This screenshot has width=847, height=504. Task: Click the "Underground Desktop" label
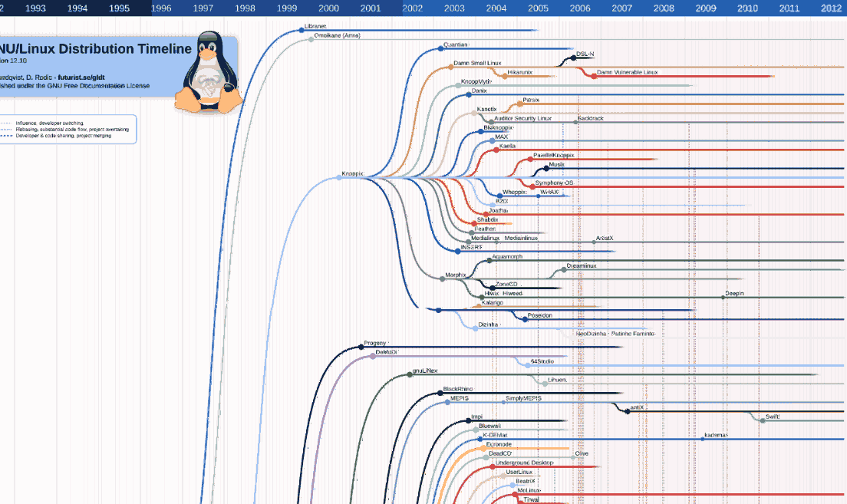coord(525,463)
